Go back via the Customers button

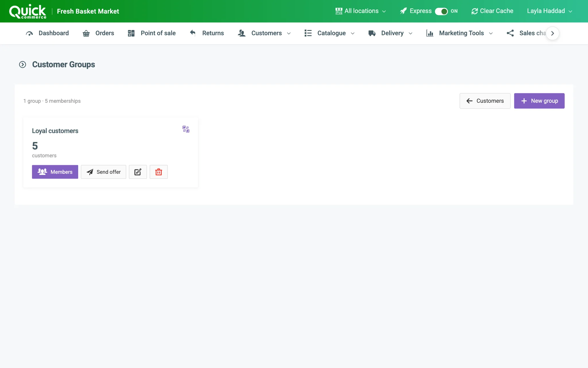click(485, 101)
